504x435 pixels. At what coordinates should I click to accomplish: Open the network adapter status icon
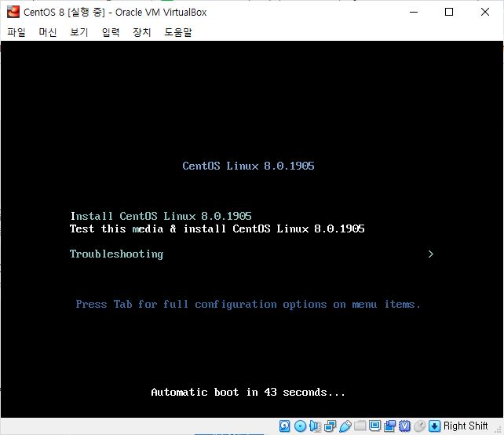coord(330,426)
